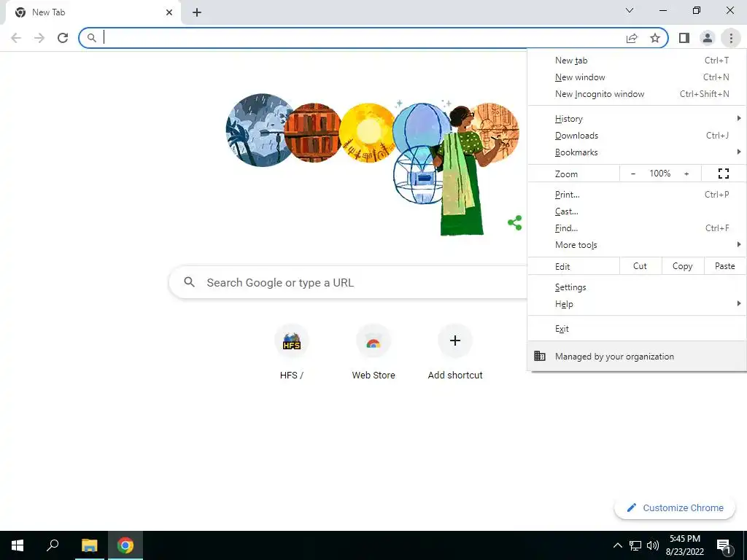This screenshot has height=560, width=747.
Task: Click the magnifier icon in the address bar
Action: (91, 38)
